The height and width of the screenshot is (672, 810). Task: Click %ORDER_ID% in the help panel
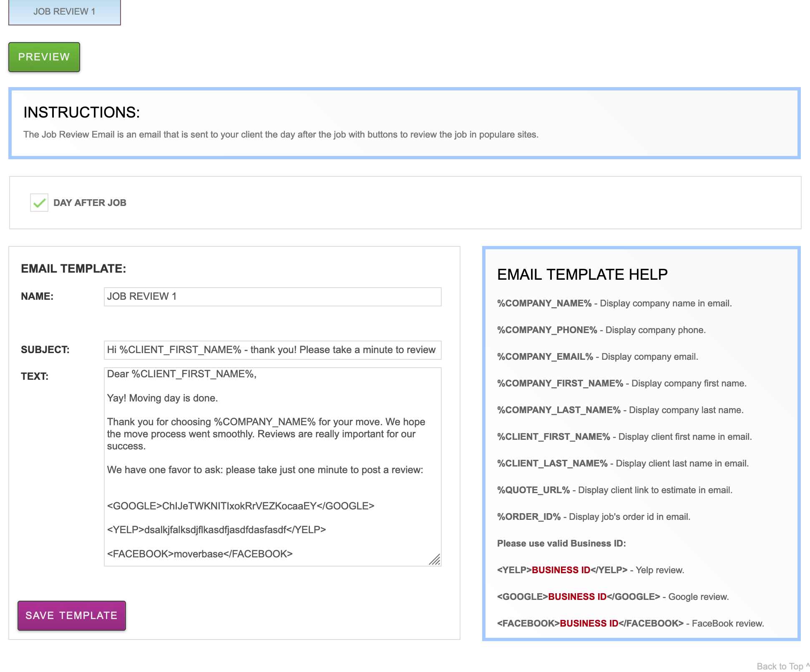click(x=528, y=517)
